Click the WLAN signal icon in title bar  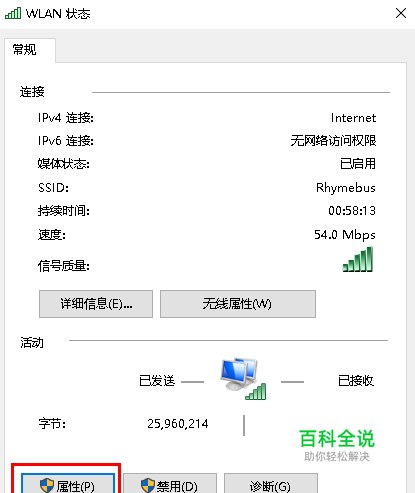click(13, 13)
